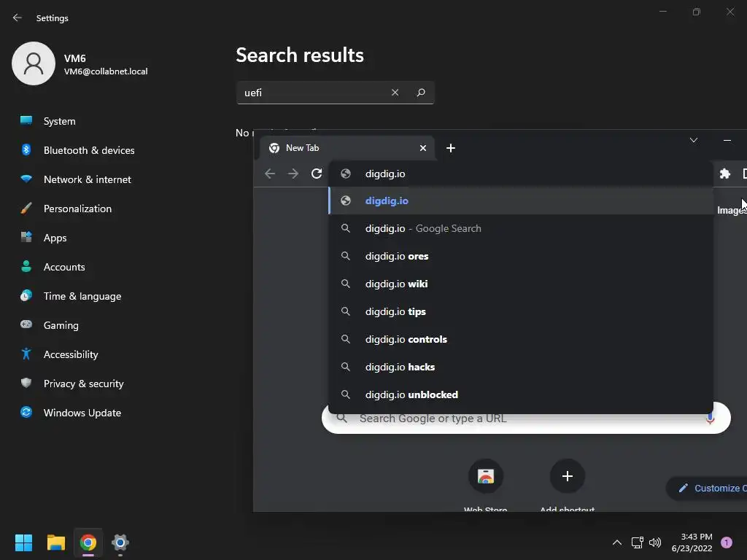This screenshot has height=560, width=747.
Task: Click the Chrome address bar text
Action: 385,174
